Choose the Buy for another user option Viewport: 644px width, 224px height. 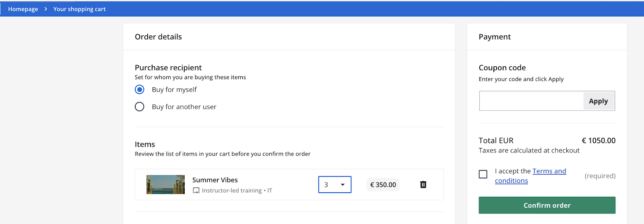point(140,107)
